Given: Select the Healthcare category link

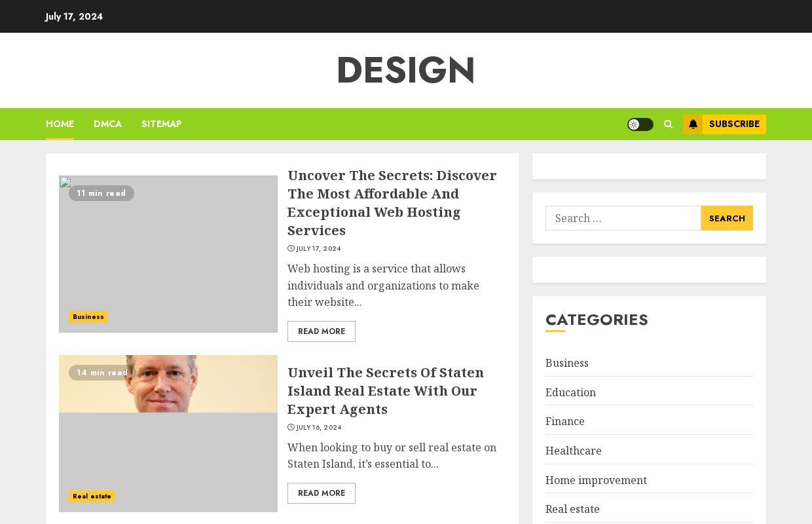Looking at the screenshot, I should pyautogui.click(x=573, y=451).
